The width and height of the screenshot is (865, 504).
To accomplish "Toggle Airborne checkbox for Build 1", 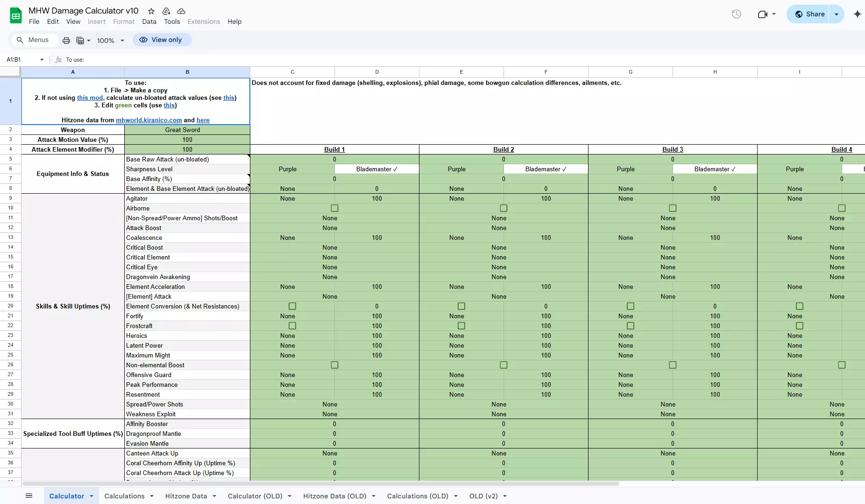I will pyautogui.click(x=334, y=208).
